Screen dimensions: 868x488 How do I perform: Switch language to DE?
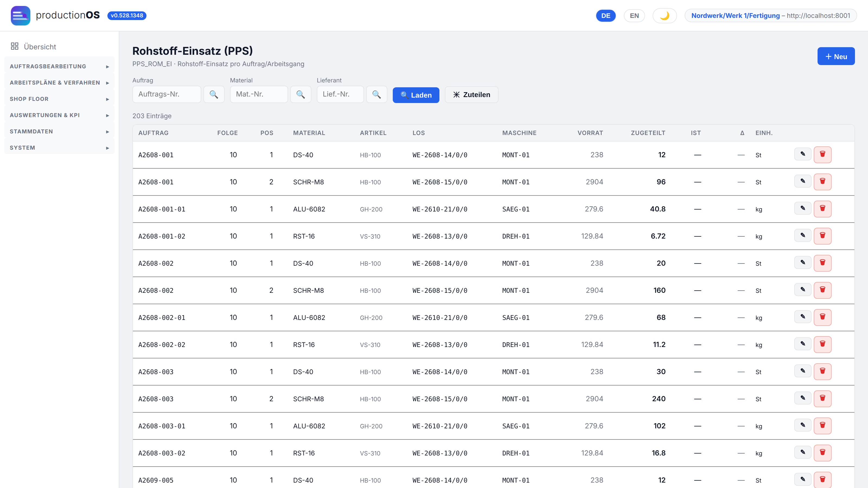[605, 15]
